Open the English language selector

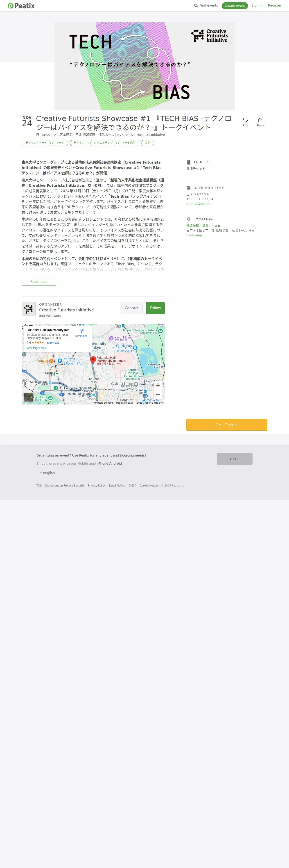tap(47, 473)
